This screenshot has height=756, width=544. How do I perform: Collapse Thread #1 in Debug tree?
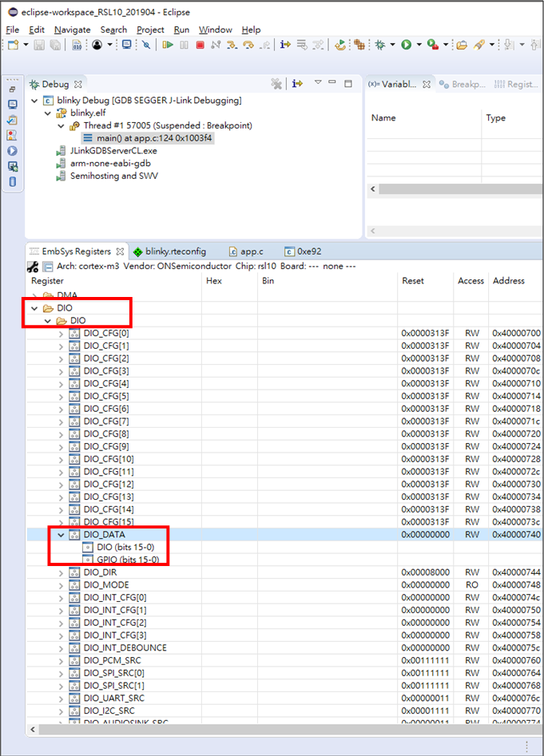(x=62, y=125)
